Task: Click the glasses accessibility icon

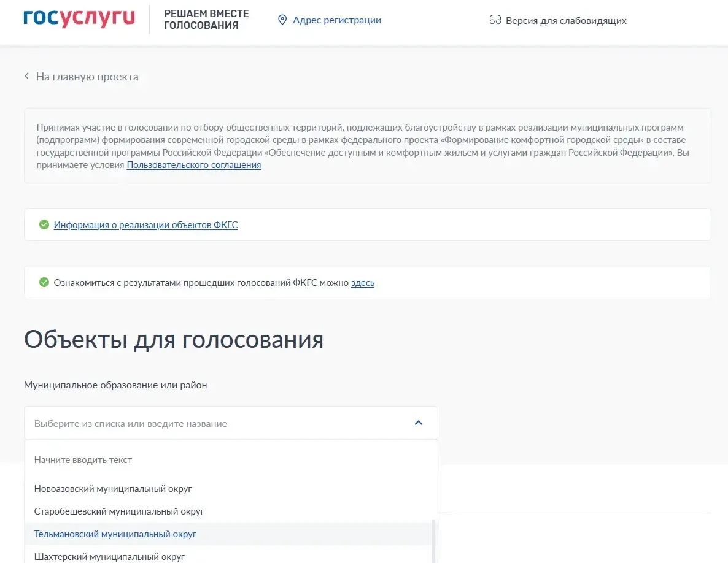Action: point(495,21)
